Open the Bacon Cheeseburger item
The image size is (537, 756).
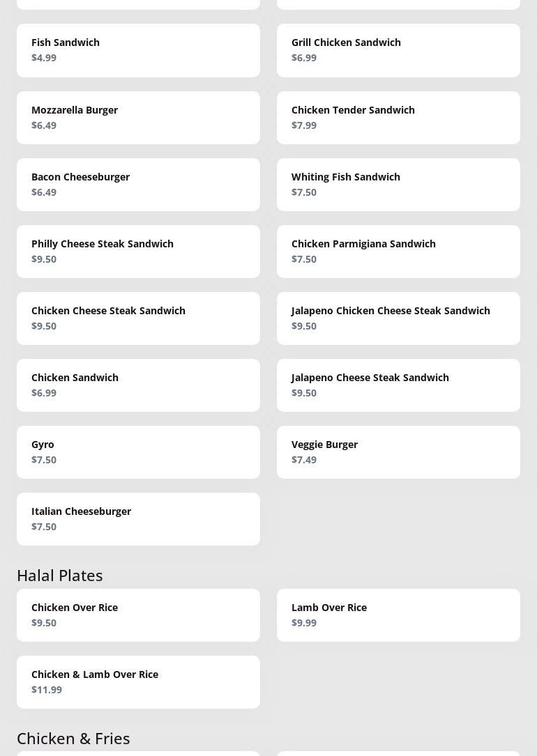coord(139,185)
